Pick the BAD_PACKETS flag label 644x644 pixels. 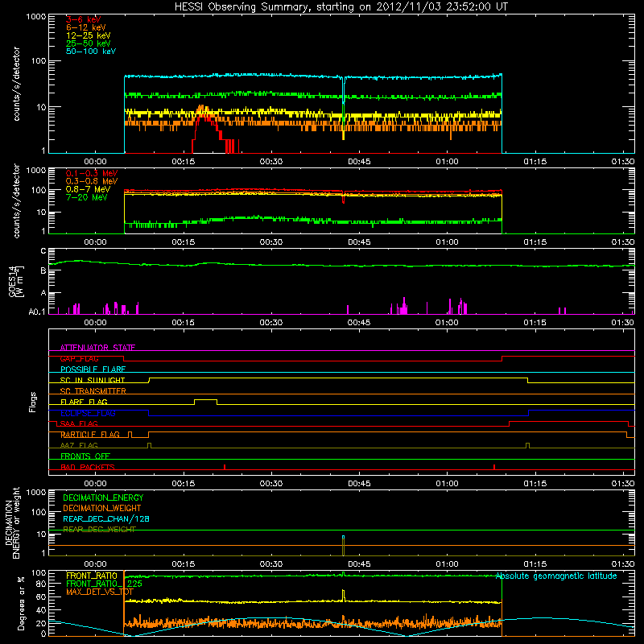tap(88, 467)
